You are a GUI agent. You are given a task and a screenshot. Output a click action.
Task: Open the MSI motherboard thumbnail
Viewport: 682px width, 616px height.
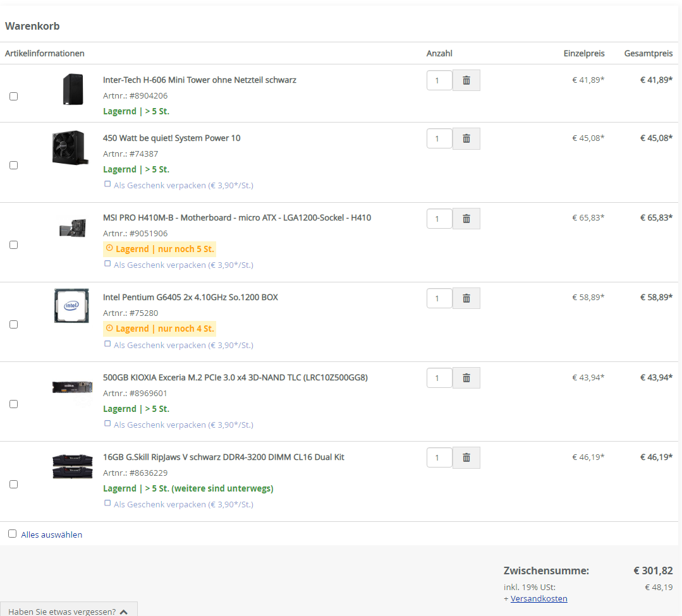(x=73, y=228)
